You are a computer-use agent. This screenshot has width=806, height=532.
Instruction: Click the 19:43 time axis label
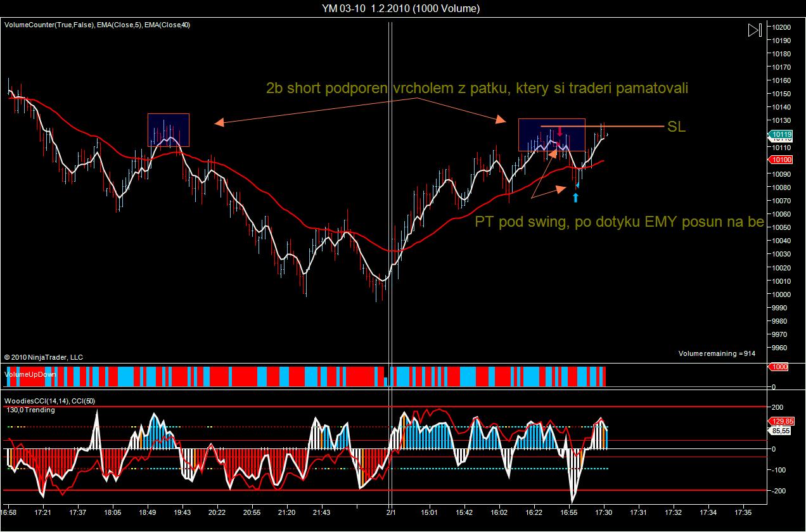click(x=182, y=512)
